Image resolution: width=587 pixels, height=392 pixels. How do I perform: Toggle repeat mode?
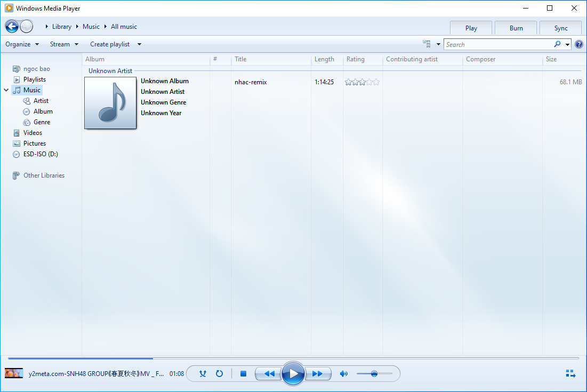click(x=219, y=374)
